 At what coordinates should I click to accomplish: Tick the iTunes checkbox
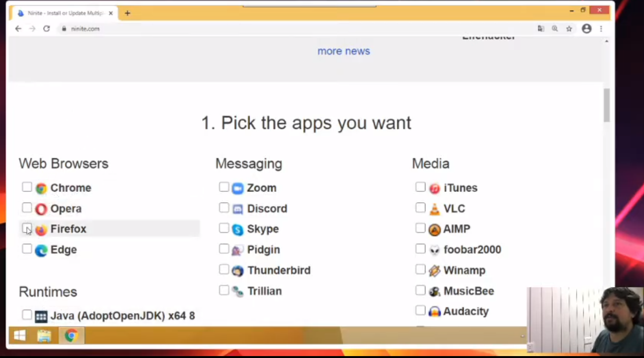pyautogui.click(x=420, y=187)
